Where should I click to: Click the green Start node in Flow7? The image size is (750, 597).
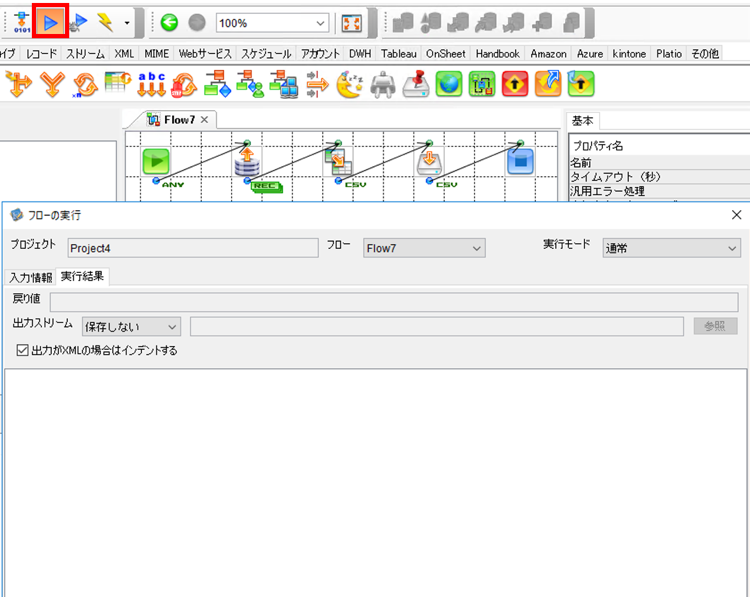coord(156,161)
